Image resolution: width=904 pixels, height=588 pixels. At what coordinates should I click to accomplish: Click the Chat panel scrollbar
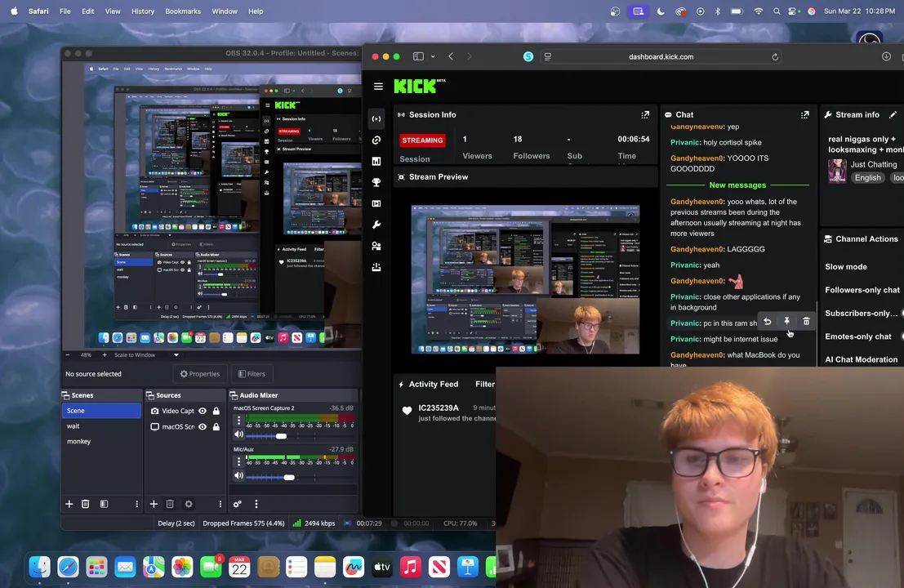tap(816, 332)
